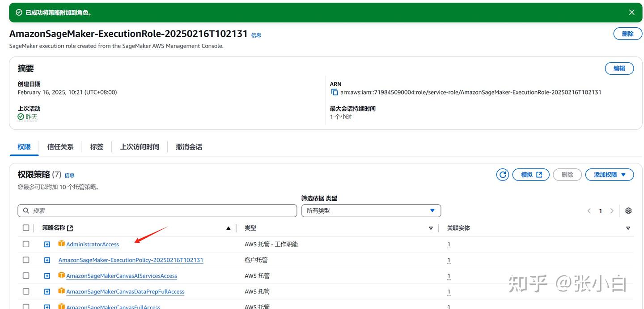This screenshot has height=309, width=644.
Task: Click the success check icon in banner
Action: pyautogui.click(x=19, y=13)
